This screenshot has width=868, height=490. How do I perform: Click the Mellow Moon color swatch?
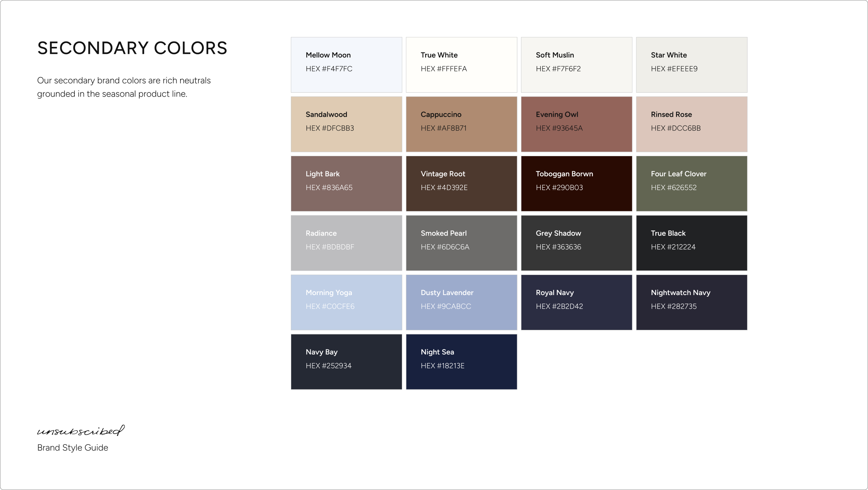coord(346,65)
